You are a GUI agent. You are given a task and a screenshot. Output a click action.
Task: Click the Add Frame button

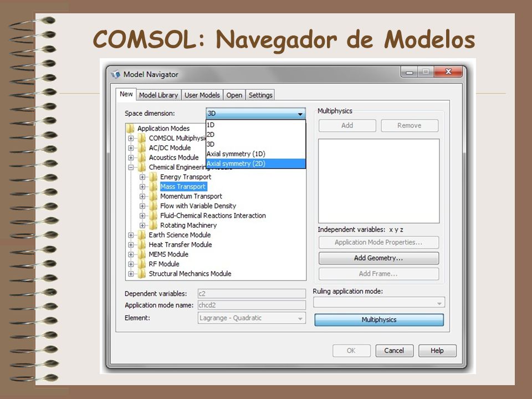tap(378, 274)
